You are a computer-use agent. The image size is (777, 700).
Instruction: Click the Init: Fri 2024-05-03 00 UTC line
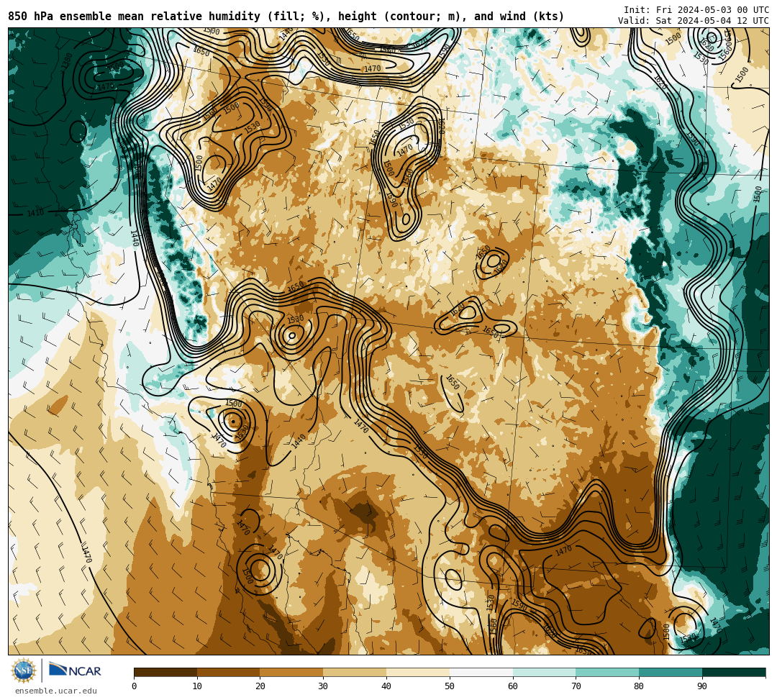[696, 10]
